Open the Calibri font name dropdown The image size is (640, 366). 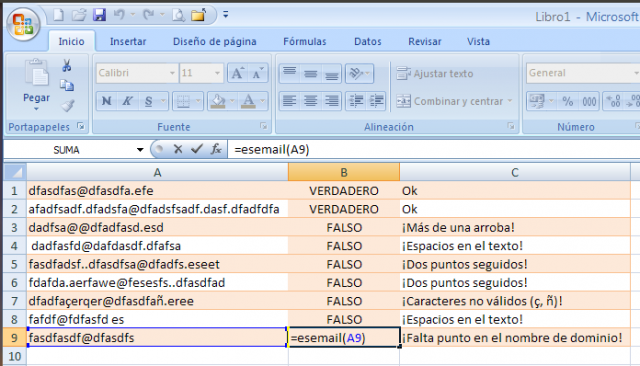[172, 73]
